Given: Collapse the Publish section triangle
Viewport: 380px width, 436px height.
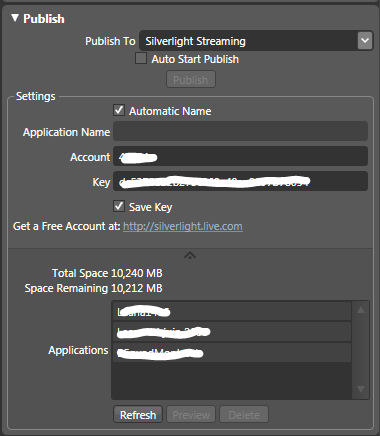Looking at the screenshot, I should click(15, 18).
